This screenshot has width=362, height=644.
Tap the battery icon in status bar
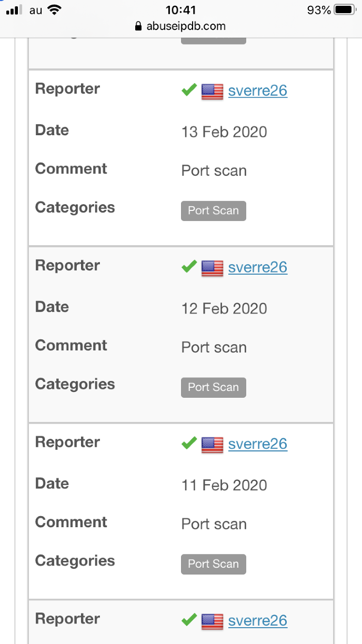(345, 10)
